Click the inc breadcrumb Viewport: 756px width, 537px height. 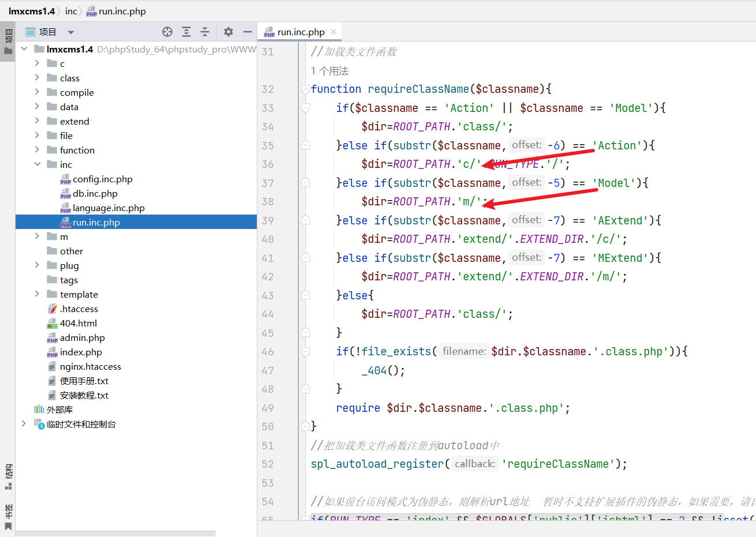[x=71, y=11]
